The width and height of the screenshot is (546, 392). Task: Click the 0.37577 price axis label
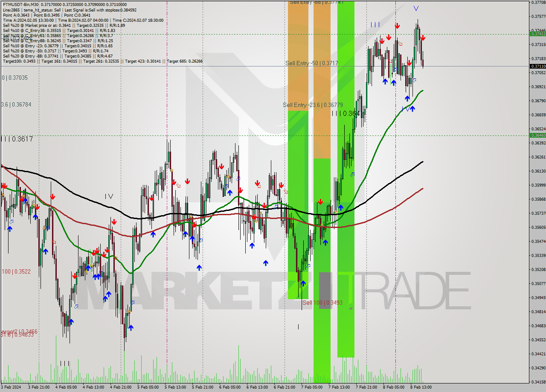tap(539, 17)
